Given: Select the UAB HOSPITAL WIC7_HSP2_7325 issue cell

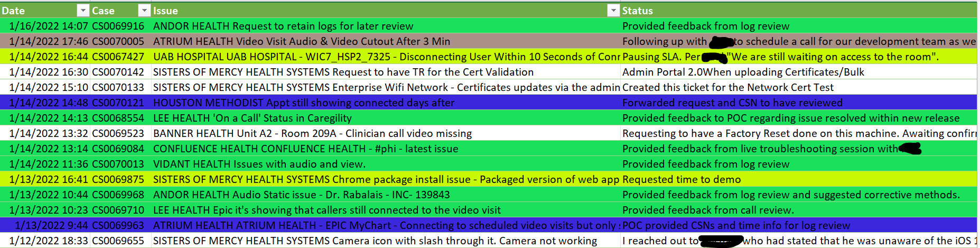Looking at the screenshot, I should coord(386,57).
